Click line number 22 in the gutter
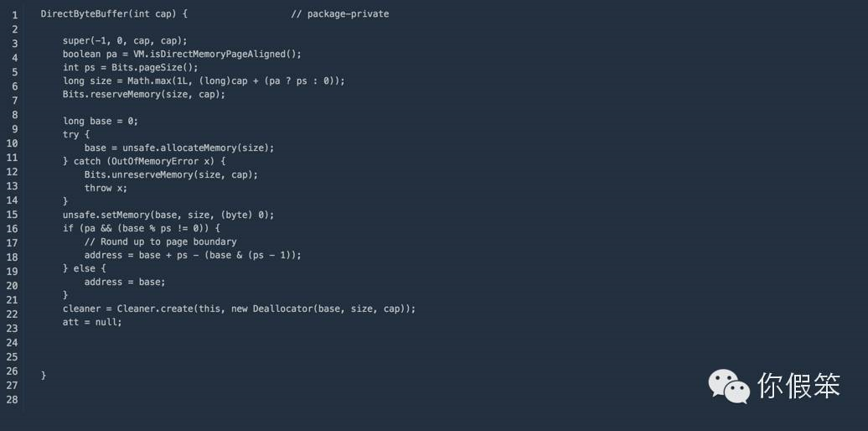This screenshot has height=431, width=868. tap(13, 314)
